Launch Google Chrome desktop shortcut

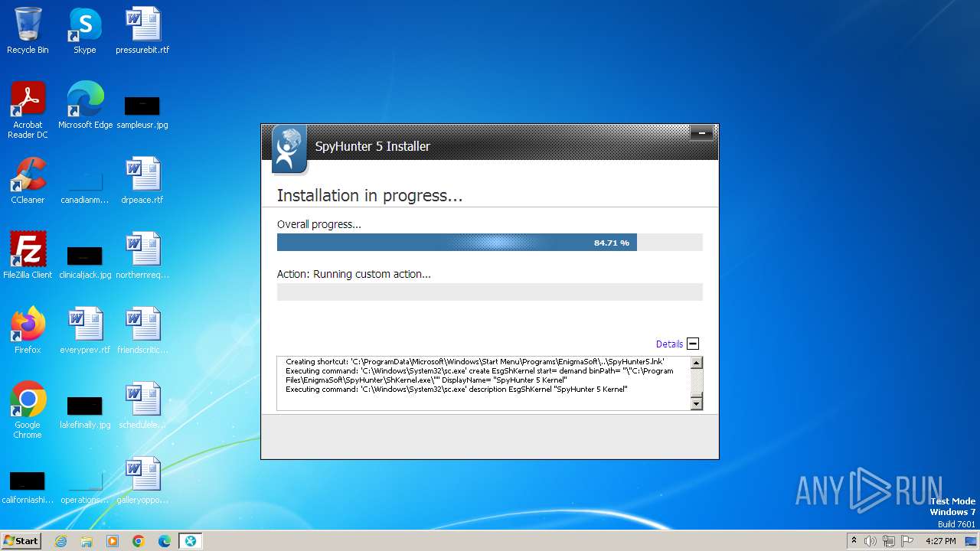tap(28, 409)
